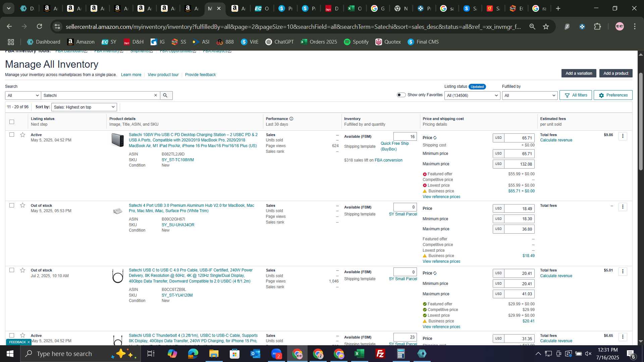Launch Excel from the taskbar
This screenshot has height=362, width=644.
point(360,354)
